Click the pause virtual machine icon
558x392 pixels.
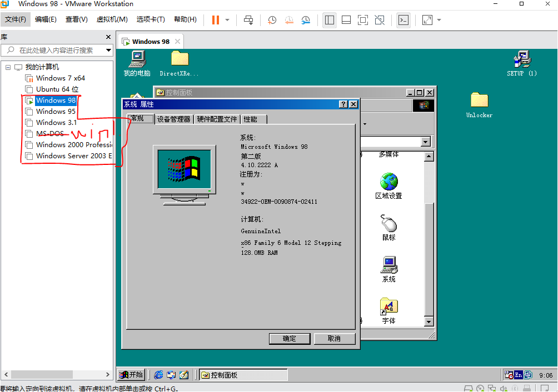215,20
